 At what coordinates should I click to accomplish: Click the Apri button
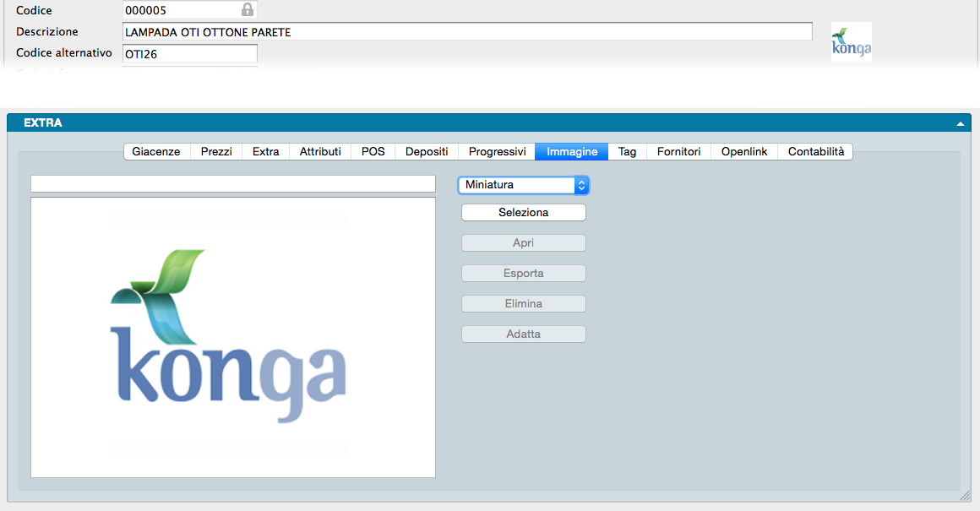pos(523,243)
